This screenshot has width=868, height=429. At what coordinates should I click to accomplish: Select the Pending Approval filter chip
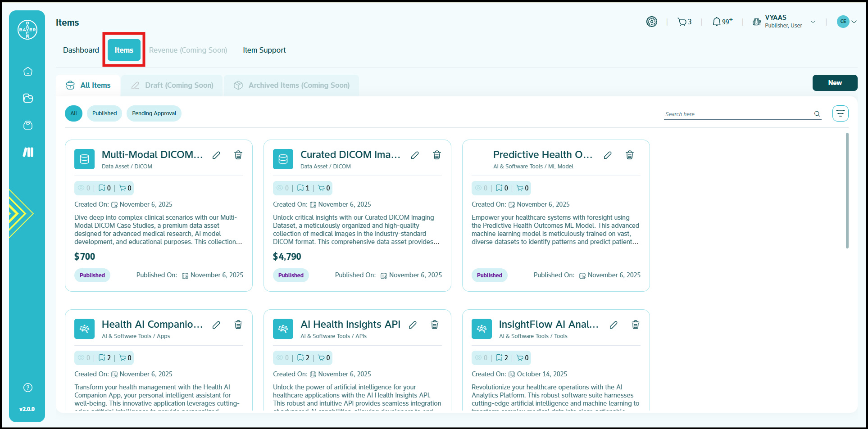coord(154,113)
